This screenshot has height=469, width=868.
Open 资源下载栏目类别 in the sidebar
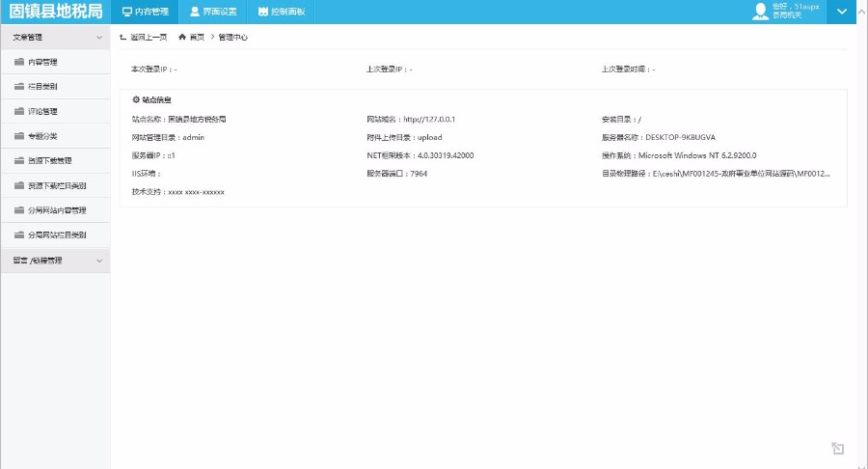(57, 185)
